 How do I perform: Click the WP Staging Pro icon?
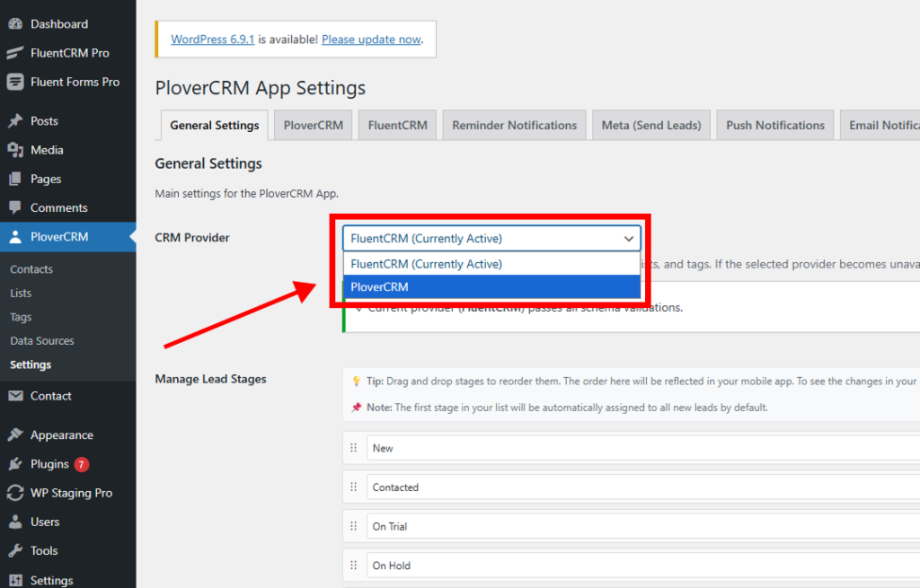point(15,493)
